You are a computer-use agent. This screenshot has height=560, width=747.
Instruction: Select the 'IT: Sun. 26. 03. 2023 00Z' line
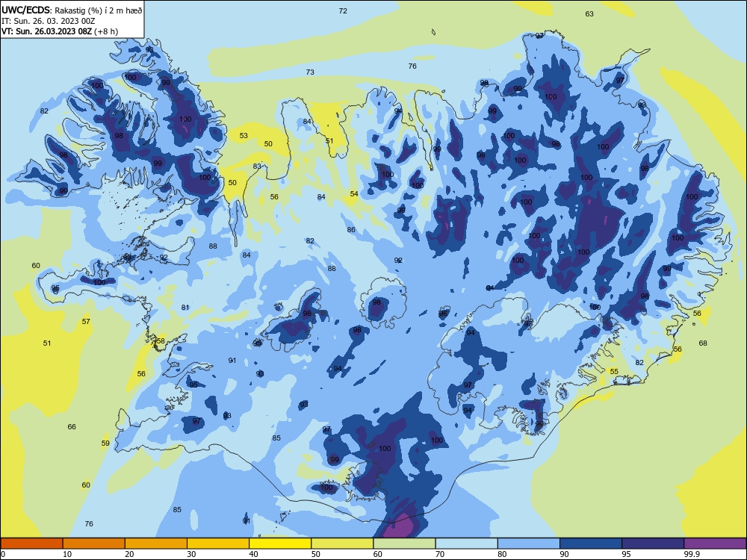point(49,21)
